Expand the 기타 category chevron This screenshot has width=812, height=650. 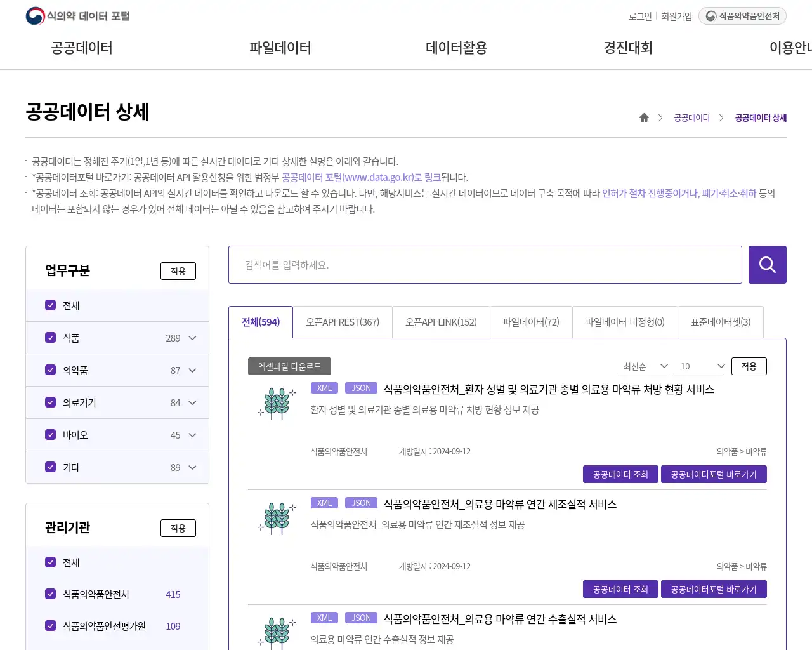[193, 467]
